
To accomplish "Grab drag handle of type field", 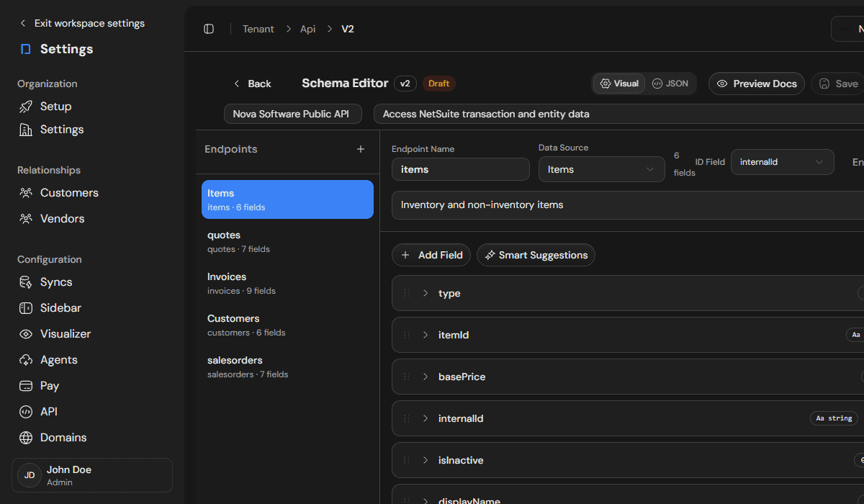I will [406, 293].
